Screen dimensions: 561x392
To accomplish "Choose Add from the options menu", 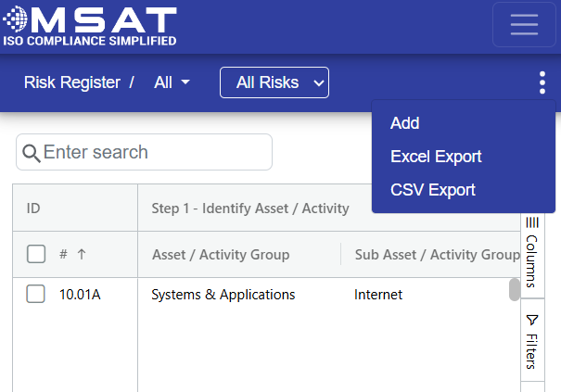I will click(x=405, y=123).
